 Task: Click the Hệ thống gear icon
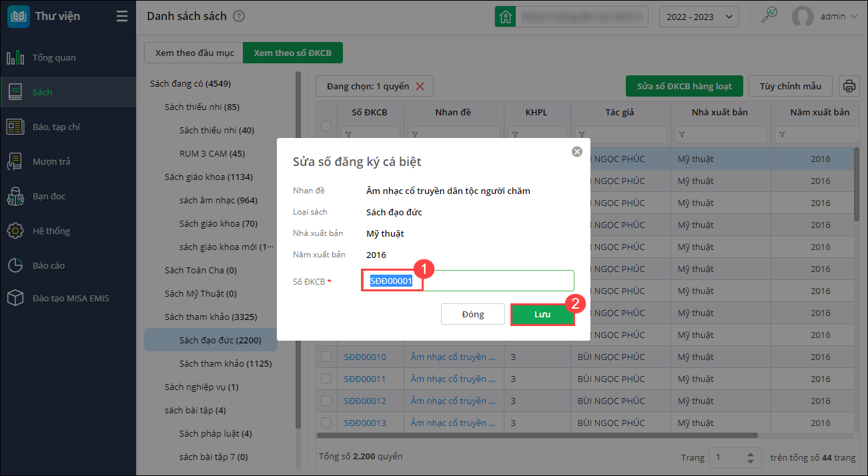click(15, 231)
